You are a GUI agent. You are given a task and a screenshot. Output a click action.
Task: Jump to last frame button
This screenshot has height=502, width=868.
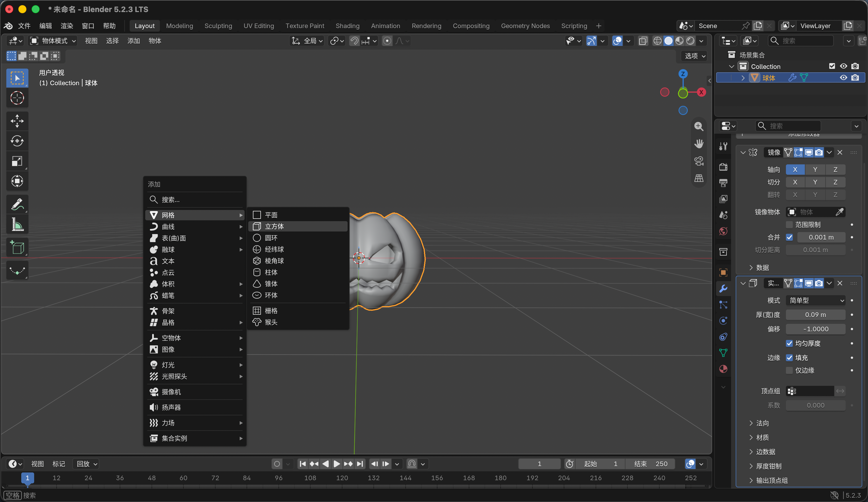[x=360, y=464]
